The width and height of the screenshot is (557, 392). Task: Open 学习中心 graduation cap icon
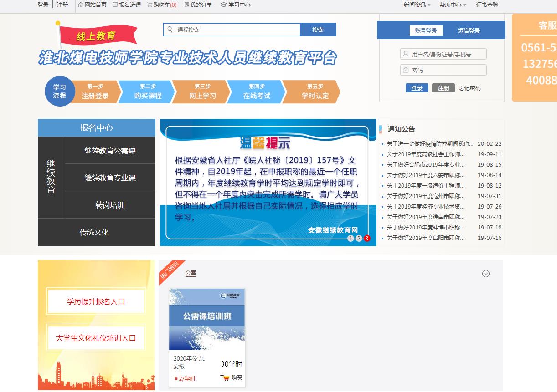coord(223,5)
